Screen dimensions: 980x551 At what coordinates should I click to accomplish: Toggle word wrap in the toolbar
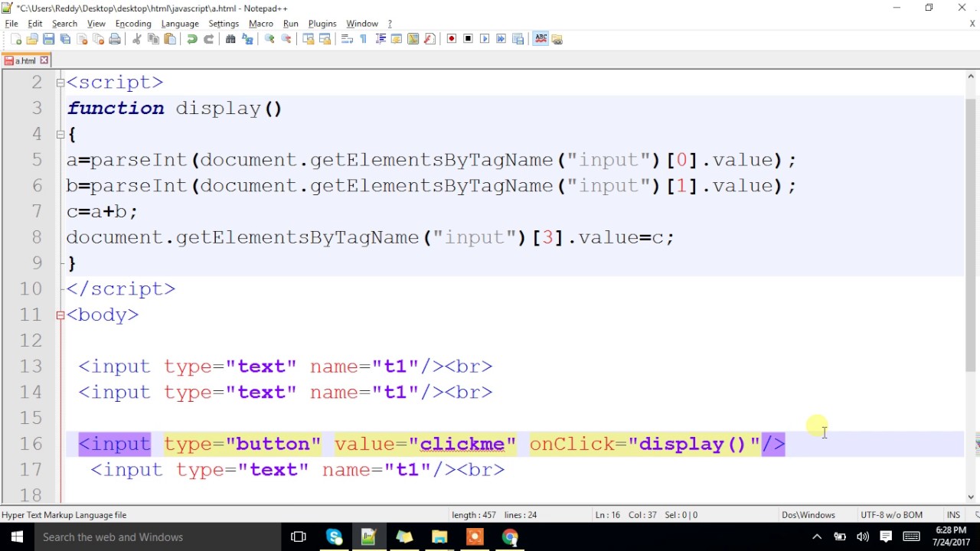pos(347,39)
